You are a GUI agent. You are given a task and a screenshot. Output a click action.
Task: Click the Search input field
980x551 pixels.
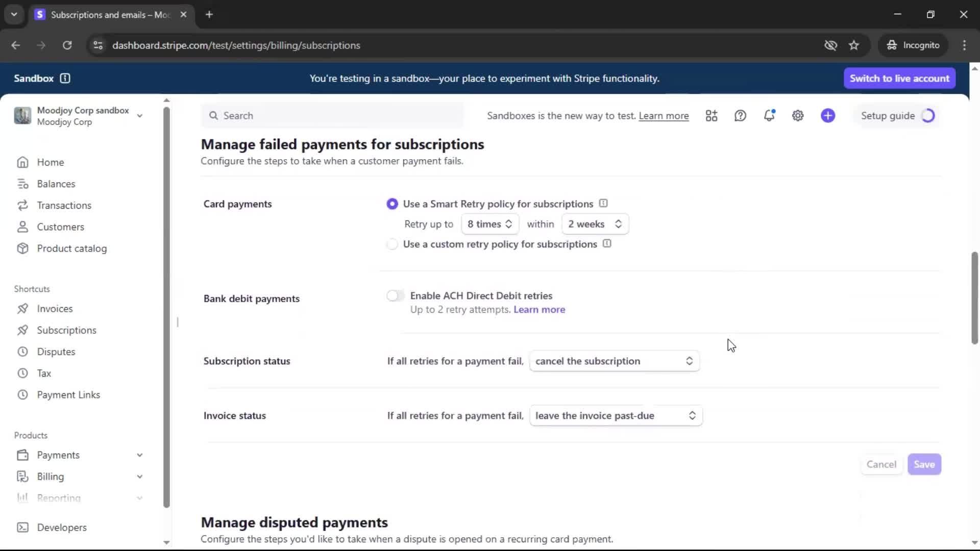(x=332, y=116)
